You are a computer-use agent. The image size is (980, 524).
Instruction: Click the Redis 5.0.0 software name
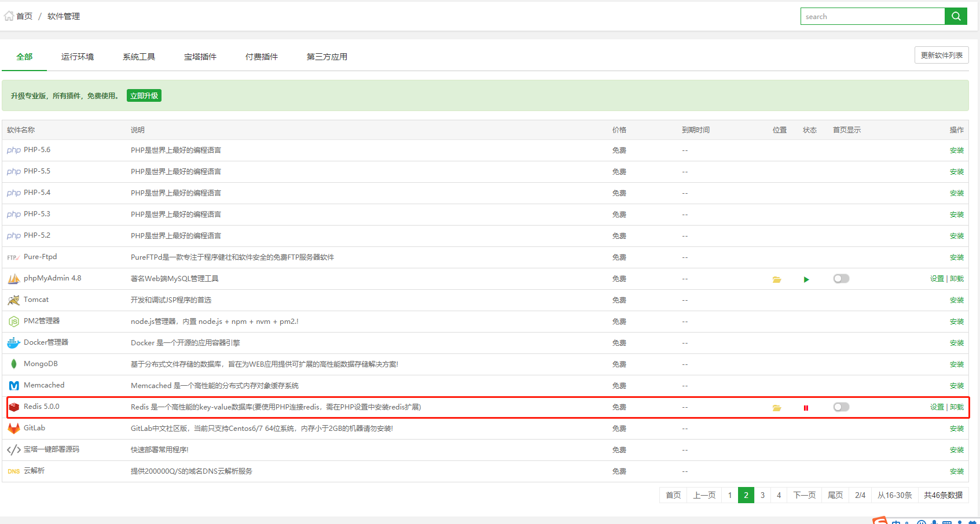point(42,407)
